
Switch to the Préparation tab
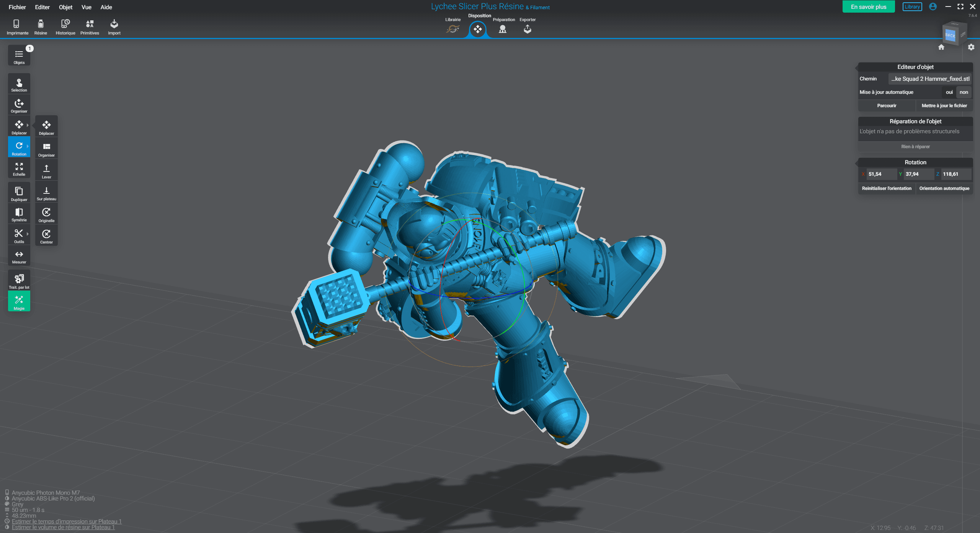[x=503, y=26]
